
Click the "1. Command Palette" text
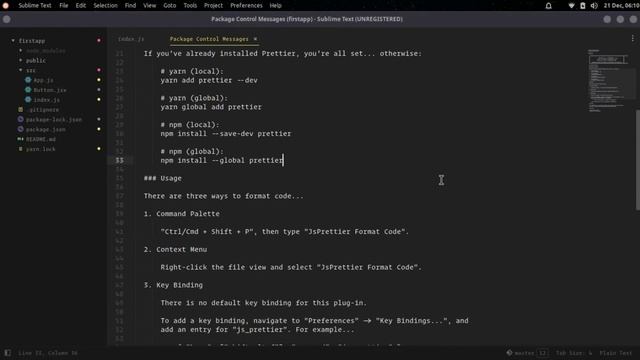point(182,213)
